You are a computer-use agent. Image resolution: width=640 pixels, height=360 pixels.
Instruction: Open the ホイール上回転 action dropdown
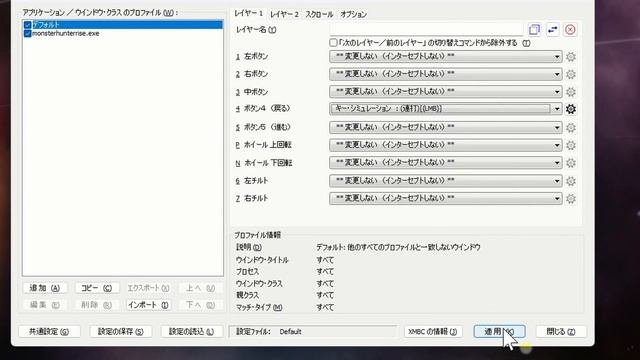click(x=446, y=145)
